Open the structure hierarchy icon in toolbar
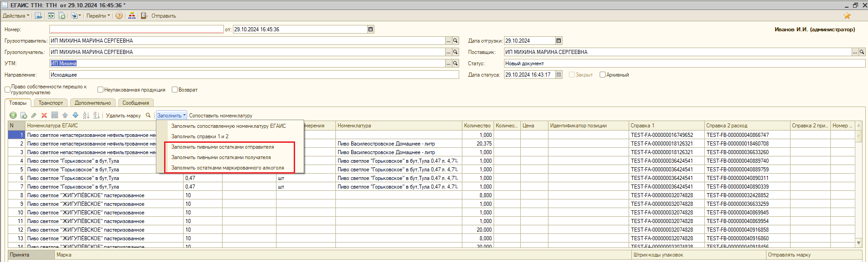The width and height of the screenshot is (868, 262). (132, 16)
